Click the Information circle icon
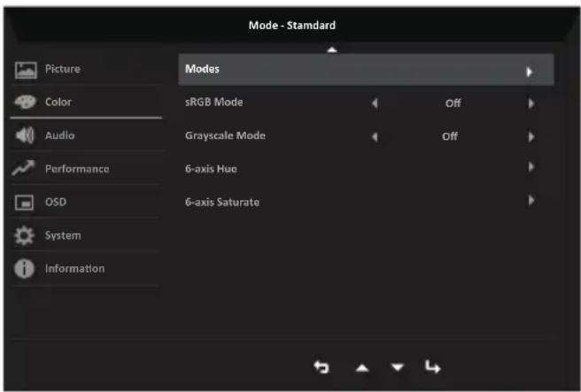The image size is (581, 392). [24, 269]
